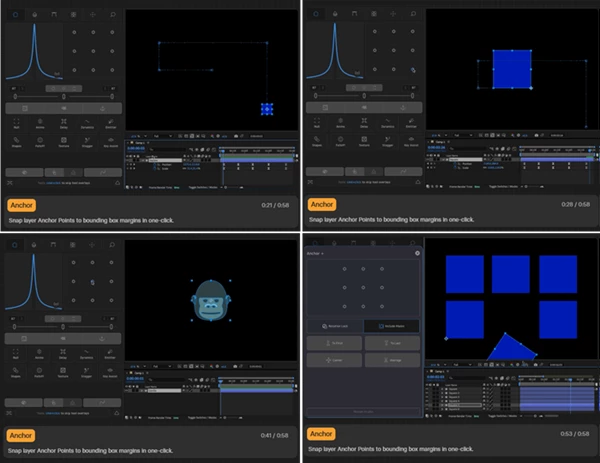Image resolution: width=600 pixels, height=463 pixels.
Task: Set anchor to center point in 0:21 grid
Action: (x=93, y=51)
